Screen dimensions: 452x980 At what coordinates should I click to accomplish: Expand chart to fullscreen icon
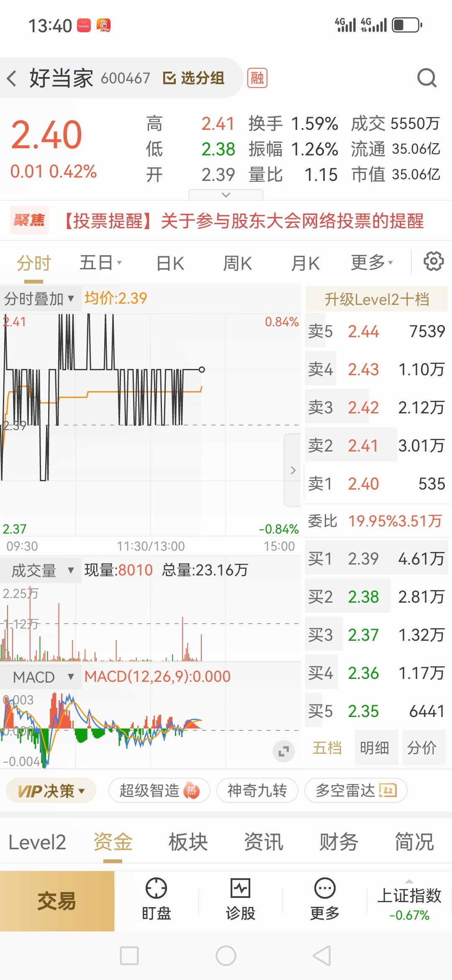(x=284, y=751)
